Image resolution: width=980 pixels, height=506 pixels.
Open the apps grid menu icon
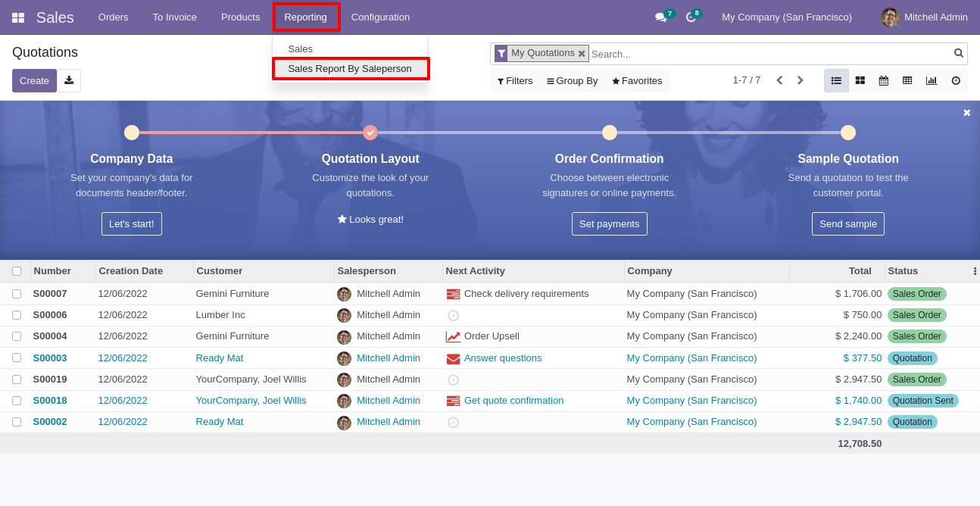[x=18, y=17]
